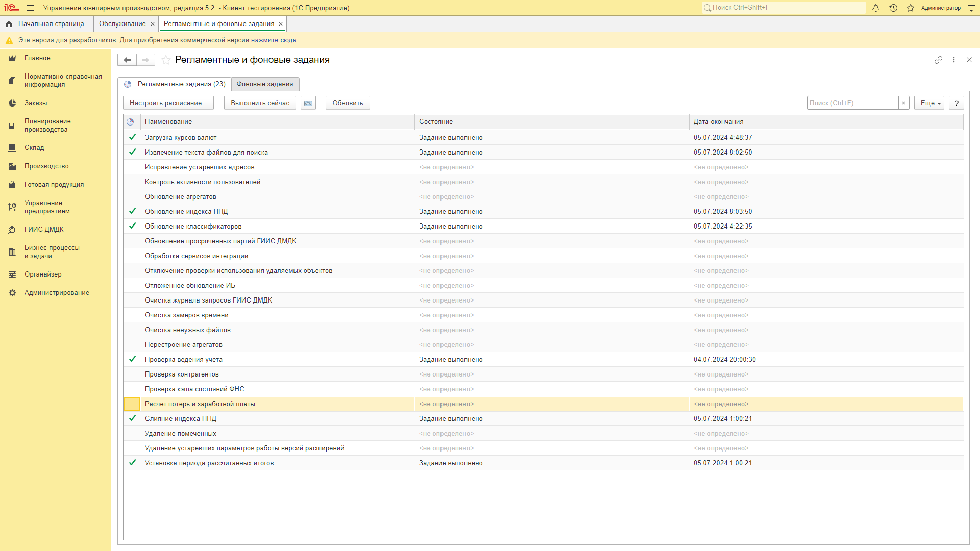
Task: Open Готовая продукция section
Action: (x=55, y=185)
